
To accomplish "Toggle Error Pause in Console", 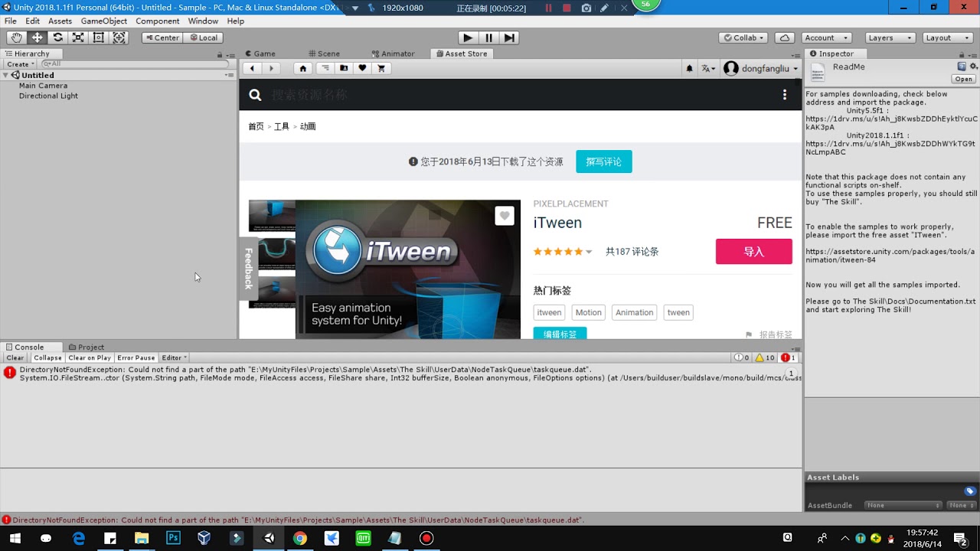I will [x=136, y=357].
